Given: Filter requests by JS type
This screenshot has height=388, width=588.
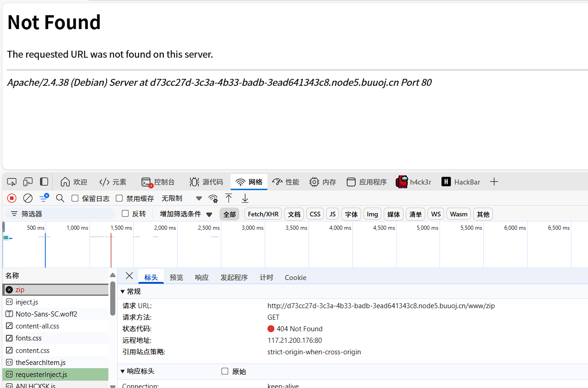Looking at the screenshot, I should click(x=332, y=214).
